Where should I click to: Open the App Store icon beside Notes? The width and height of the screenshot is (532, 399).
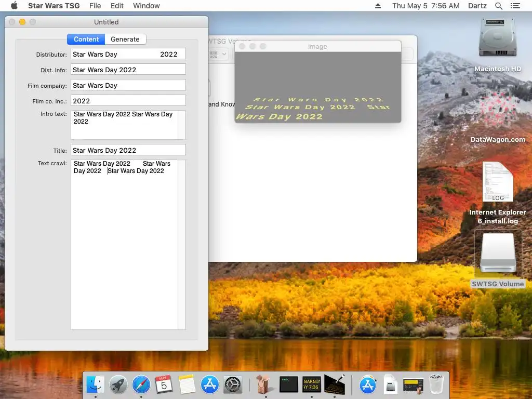coord(210,385)
